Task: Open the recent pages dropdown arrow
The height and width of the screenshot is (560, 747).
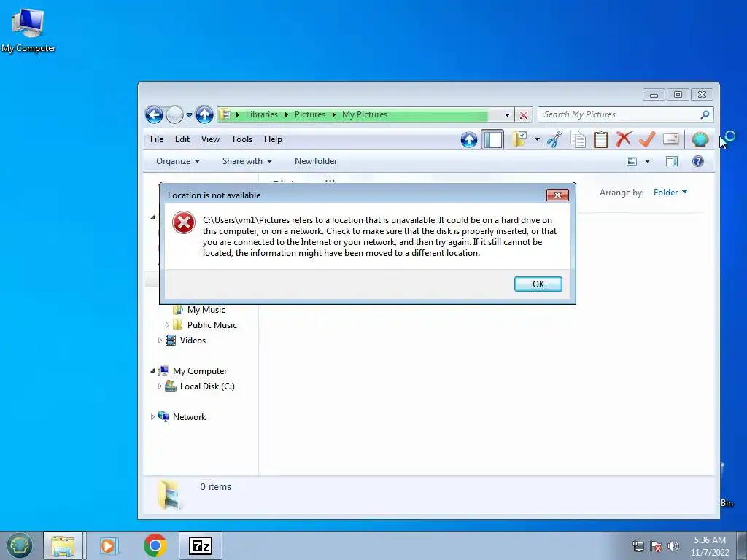Action: coord(189,114)
